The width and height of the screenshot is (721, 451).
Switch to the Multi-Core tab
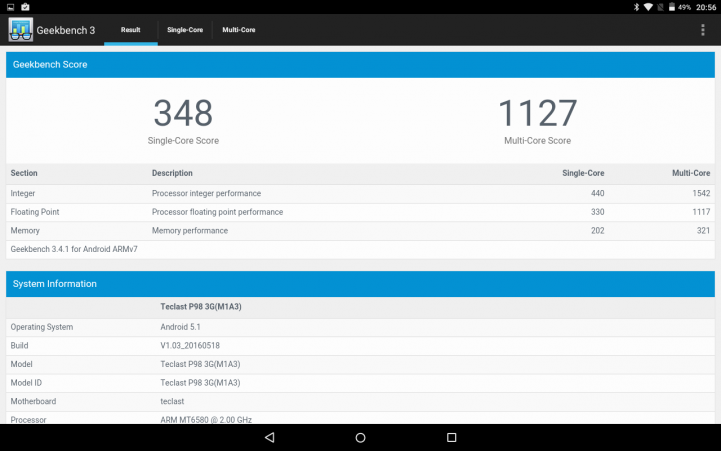pyautogui.click(x=239, y=30)
